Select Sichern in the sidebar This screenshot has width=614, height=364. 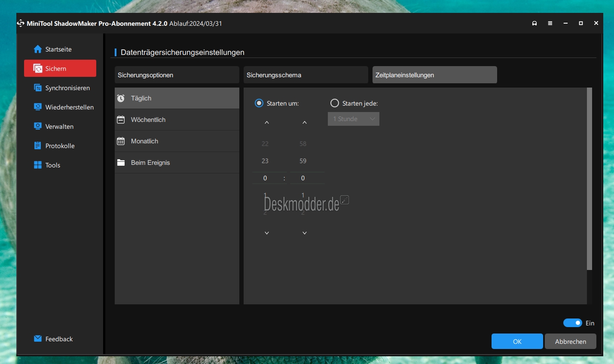click(x=60, y=68)
